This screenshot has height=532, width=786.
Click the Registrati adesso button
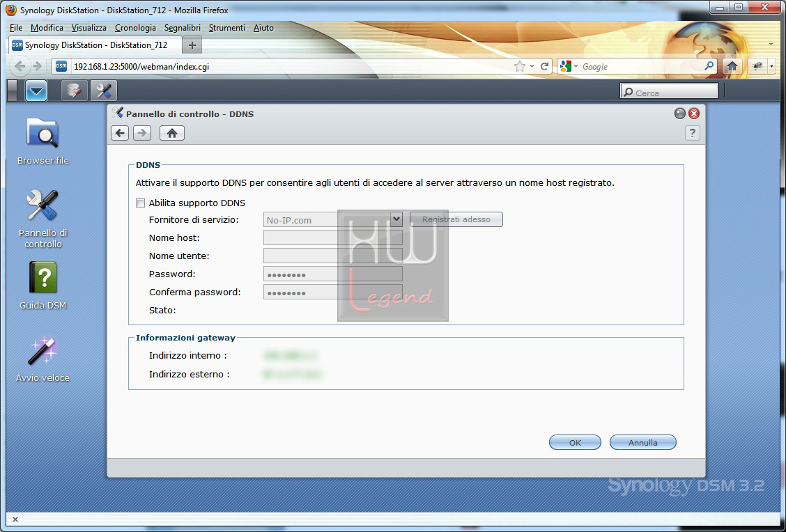pyautogui.click(x=456, y=219)
